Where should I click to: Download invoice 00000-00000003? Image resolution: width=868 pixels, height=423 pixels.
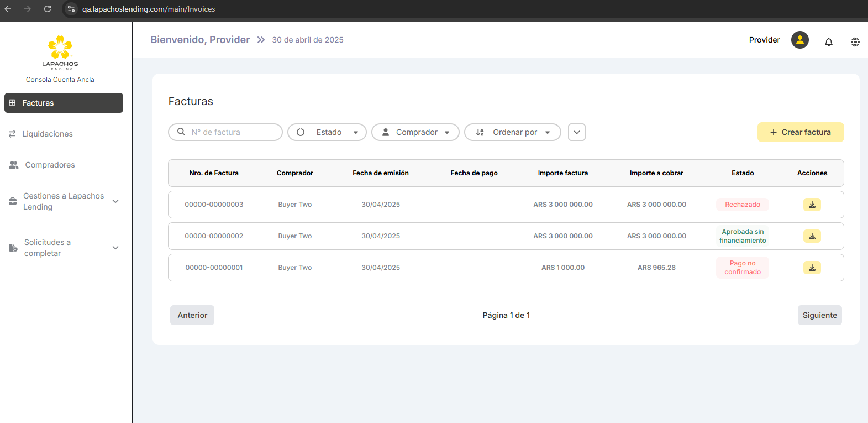tap(812, 205)
